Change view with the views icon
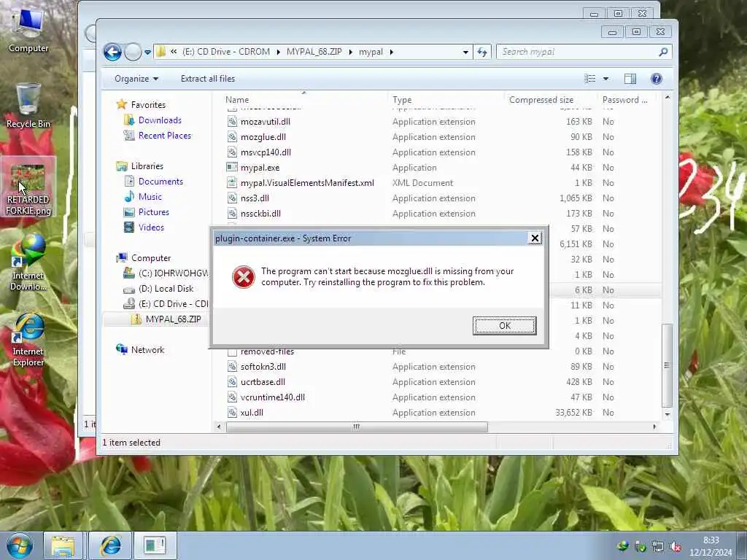 pyautogui.click(x=589, y=79)
